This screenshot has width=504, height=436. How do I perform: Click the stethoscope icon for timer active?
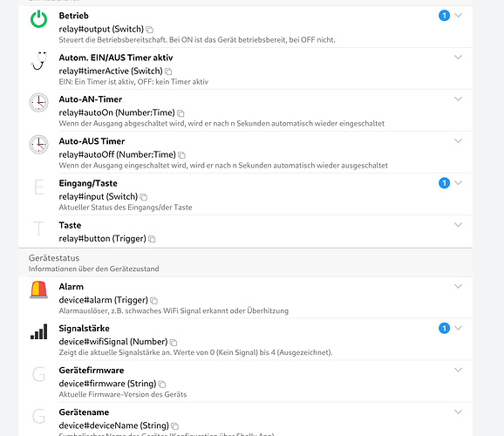39,61
